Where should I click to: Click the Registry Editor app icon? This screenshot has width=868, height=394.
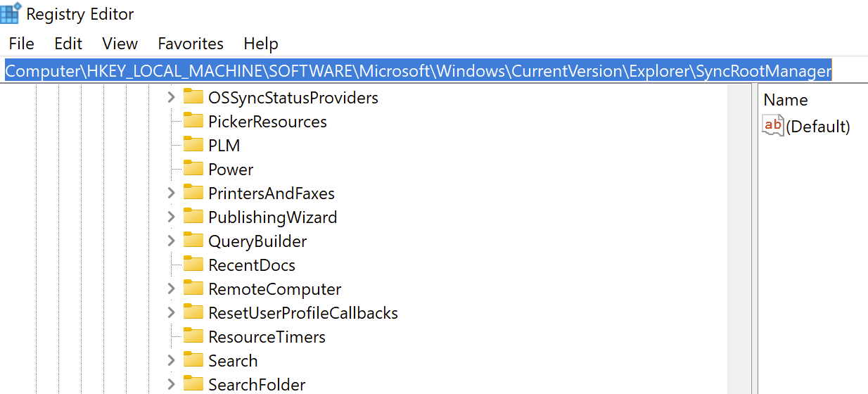(x=11, y=13)
